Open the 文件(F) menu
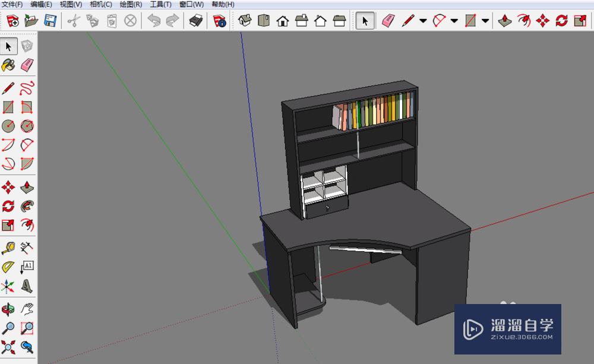594x364 pixels. [x=12, y=4]
